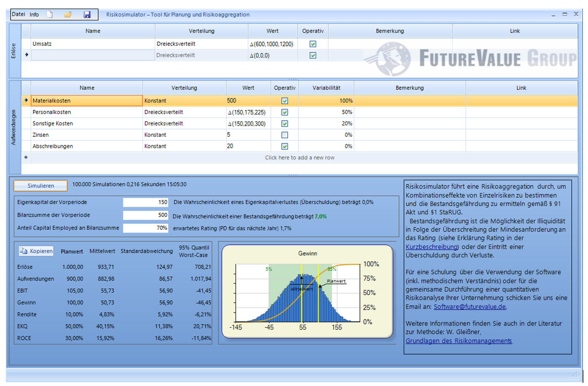Uncheck Operativ checkbox for Umsatz
The height and width of the screenshot is (386, 588).
(x=313, y=44)
